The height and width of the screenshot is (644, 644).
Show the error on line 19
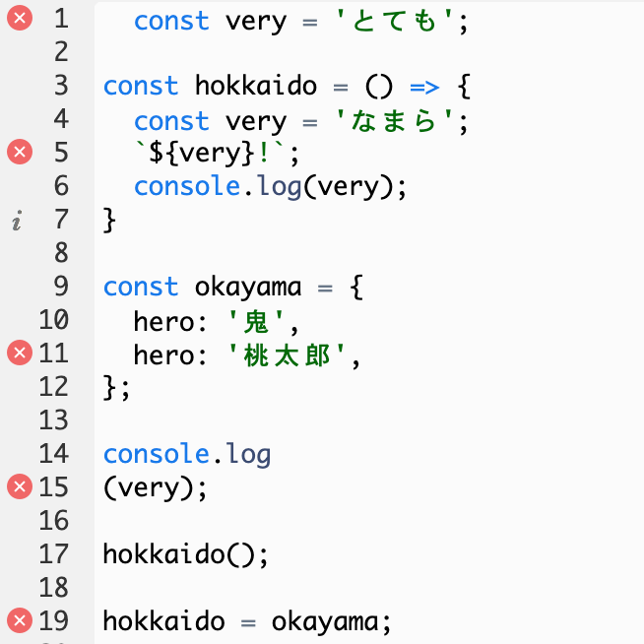pyautogui.click(x=20, y=620)
